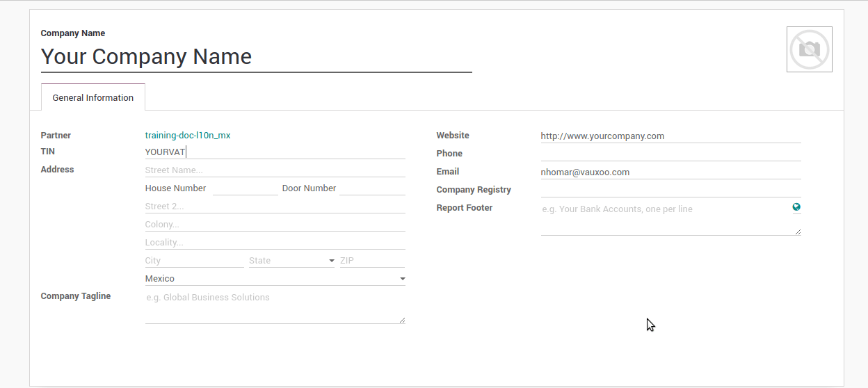Select the Door Number input

coord(371,188)
